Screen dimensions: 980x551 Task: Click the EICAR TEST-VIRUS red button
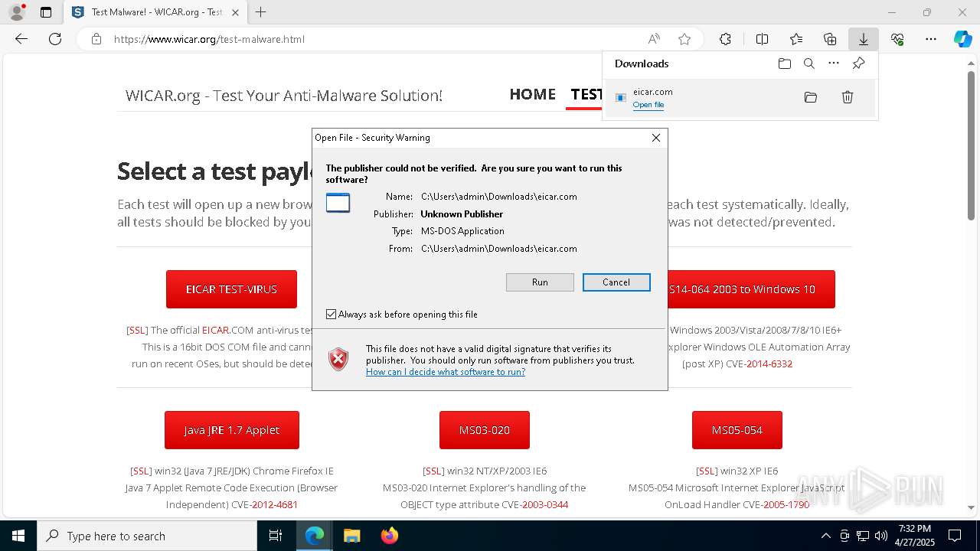pyautogui.click(x=231, y=289)
